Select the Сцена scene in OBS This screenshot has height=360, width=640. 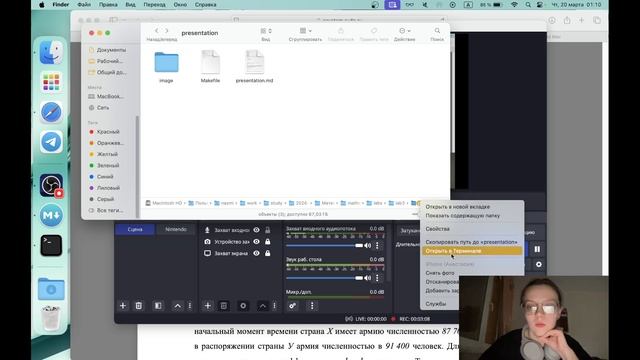tap(135, 229)
